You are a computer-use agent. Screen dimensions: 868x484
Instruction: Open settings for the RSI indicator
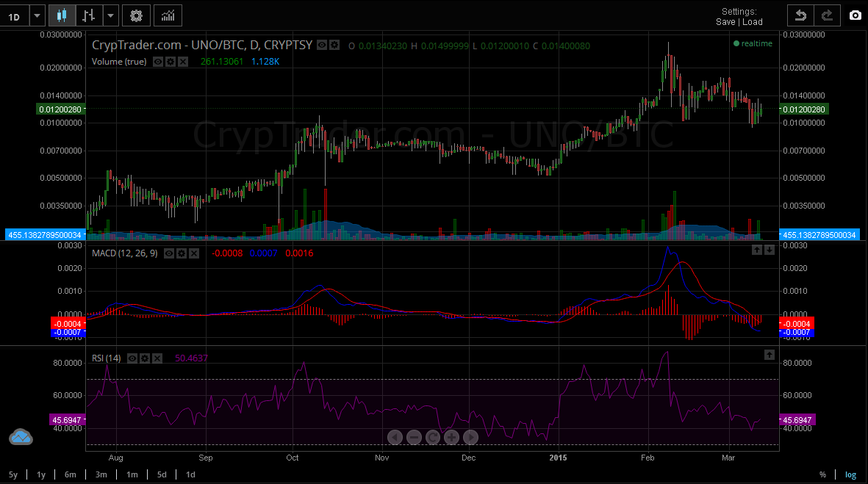(x=145, y=358)
